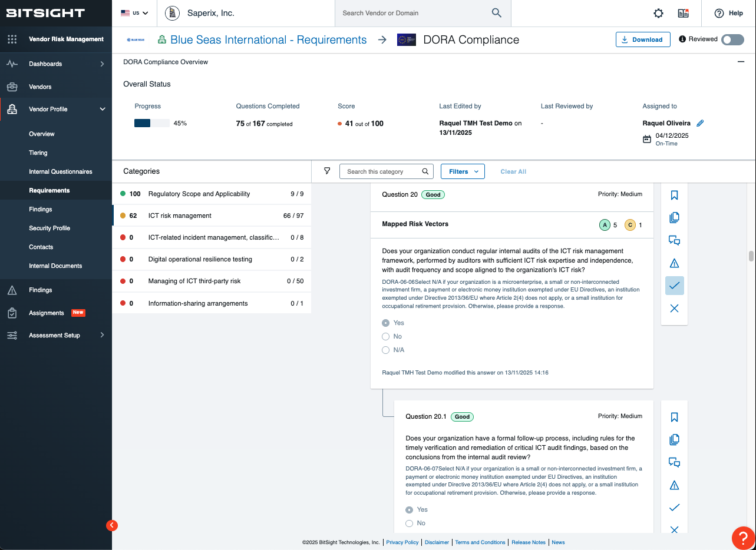Flag a finding using the warning triangle icon
This screenshot has width=756, height=550.
point(674,263)
